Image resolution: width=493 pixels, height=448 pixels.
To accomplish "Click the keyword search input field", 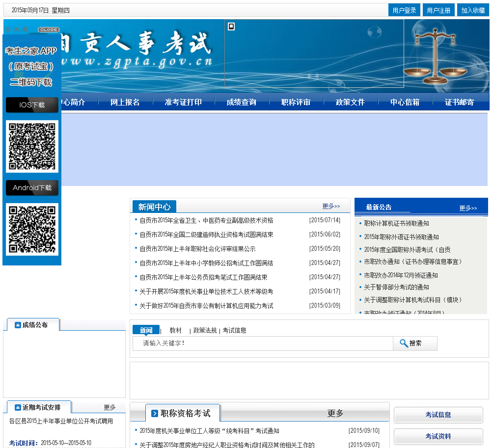I will (x=263, y=343).
